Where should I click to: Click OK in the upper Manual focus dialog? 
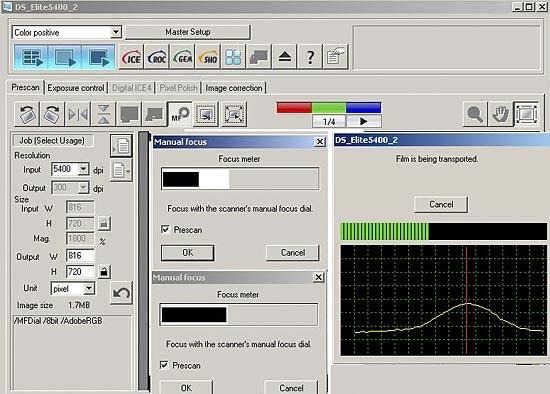pyautogui.click(x=188, y=253)
